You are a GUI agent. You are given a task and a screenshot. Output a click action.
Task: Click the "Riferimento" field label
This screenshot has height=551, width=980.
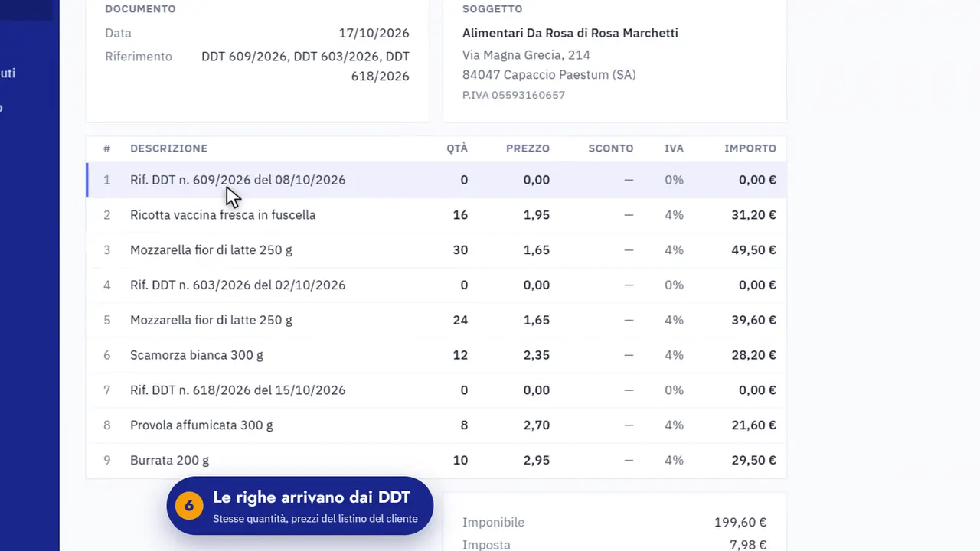[x=139, y=57]
